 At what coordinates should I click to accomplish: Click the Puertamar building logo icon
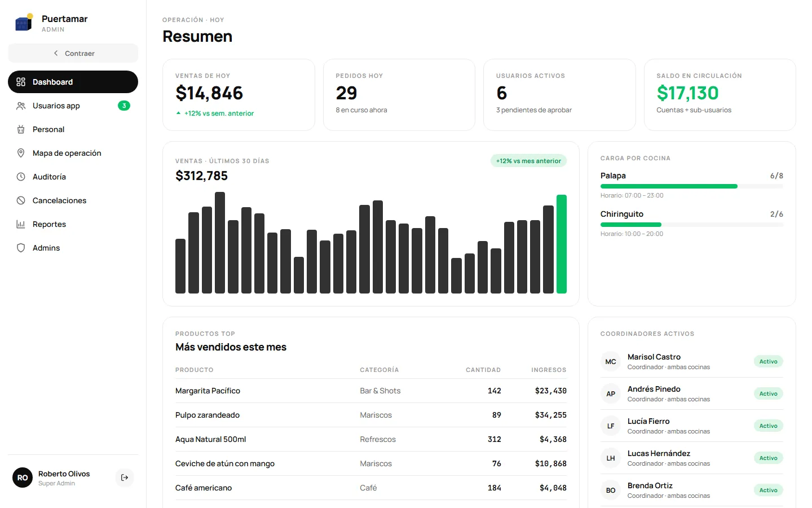tap(23, 22)
